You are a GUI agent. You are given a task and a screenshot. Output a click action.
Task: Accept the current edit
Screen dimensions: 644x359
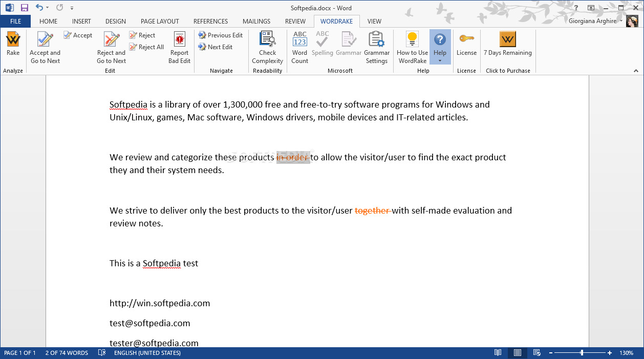(x=78, y=35)
